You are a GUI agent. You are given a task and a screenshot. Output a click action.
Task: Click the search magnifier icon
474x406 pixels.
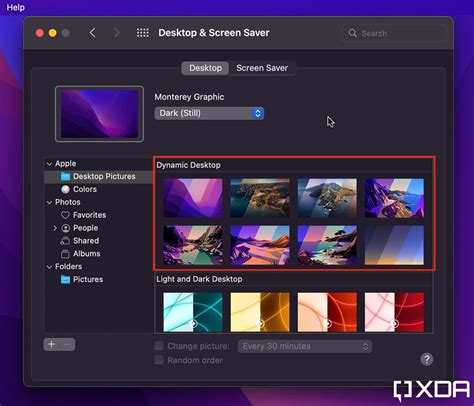tap(352, 33)
